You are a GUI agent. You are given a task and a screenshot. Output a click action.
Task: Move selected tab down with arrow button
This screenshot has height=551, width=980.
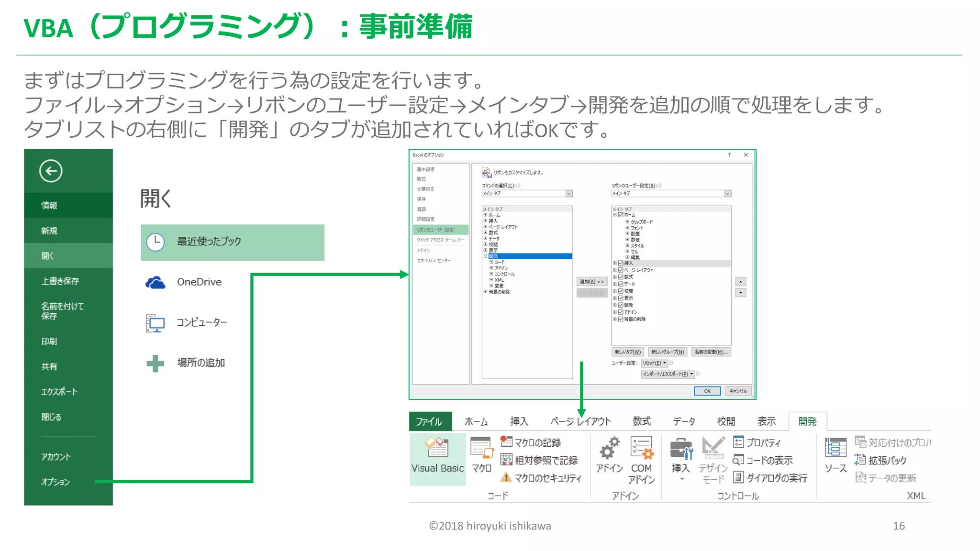pos(741,293)
